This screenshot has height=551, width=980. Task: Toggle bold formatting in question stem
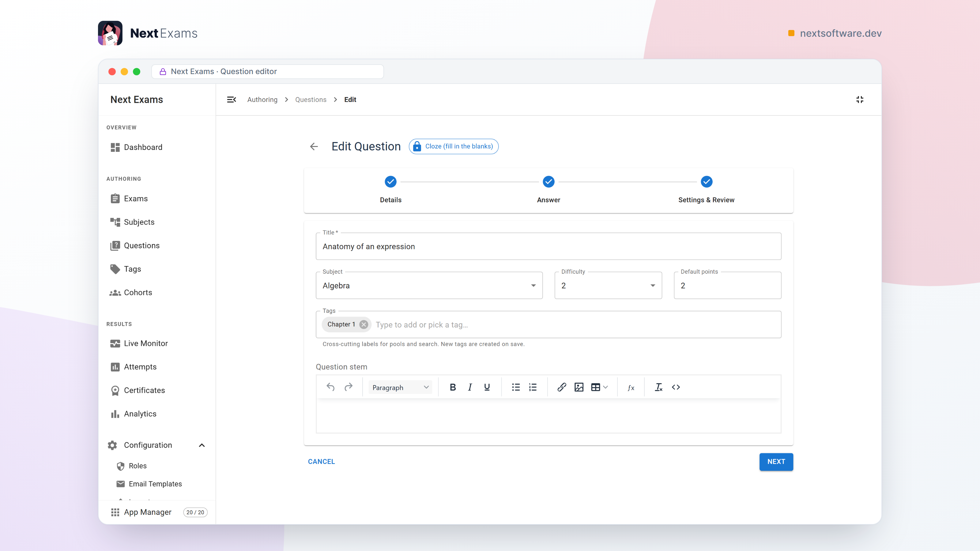pos(453,387)
